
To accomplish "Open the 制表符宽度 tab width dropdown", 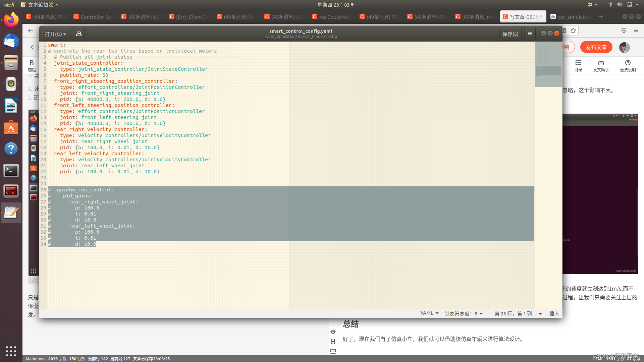I will [x=464, y=313].
